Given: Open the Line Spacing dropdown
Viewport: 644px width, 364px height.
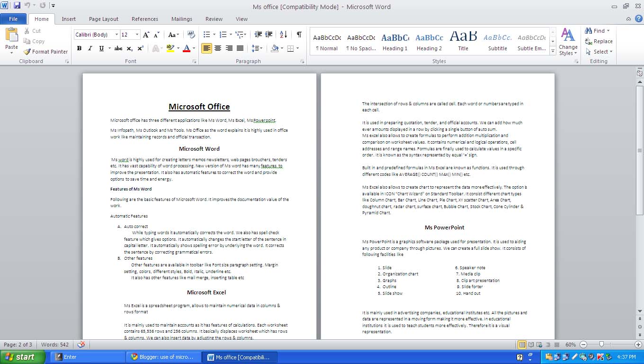Looking at the screenshot, I should 257,48.
